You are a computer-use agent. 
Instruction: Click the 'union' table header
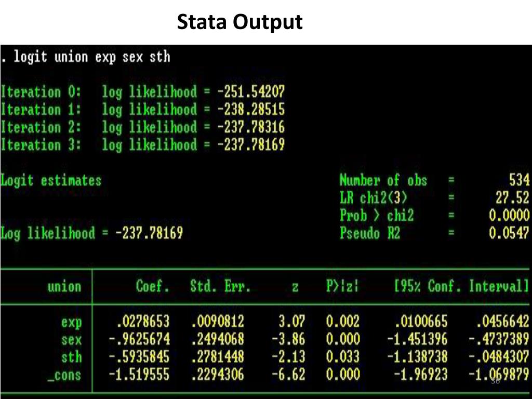[64, 287]
